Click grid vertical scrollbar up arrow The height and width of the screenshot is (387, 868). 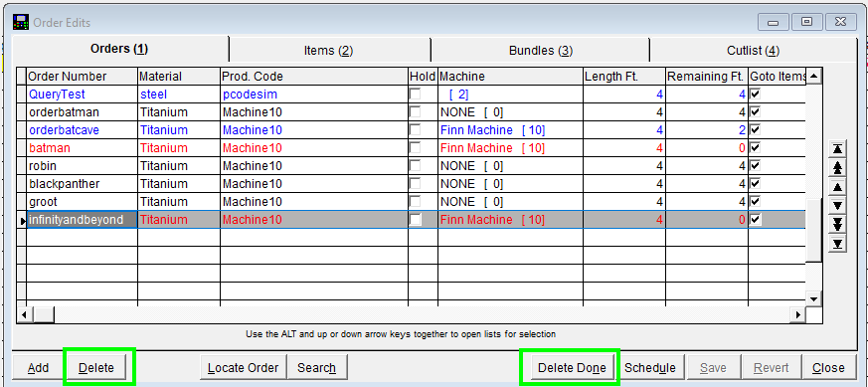pyautogui.click(x=813, y=76)
